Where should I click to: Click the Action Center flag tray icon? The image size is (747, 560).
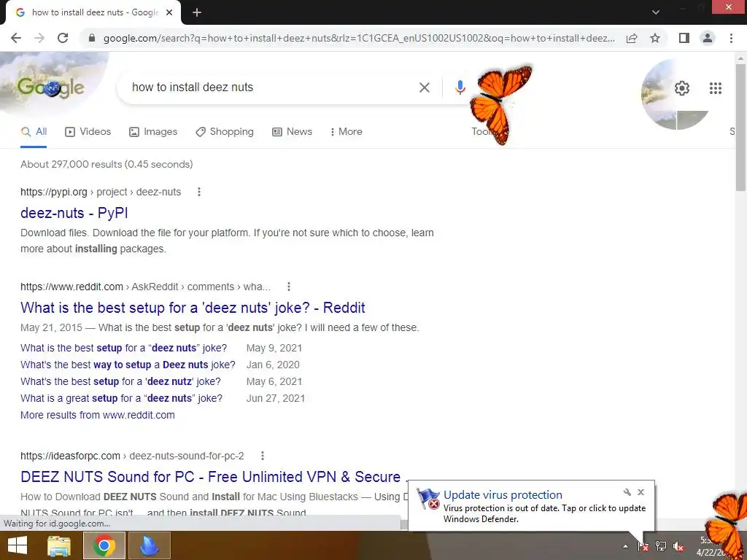[643, 546]
